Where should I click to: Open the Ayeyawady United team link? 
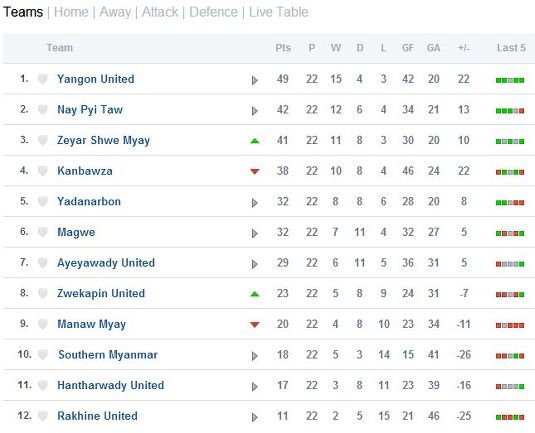(106, 263)
